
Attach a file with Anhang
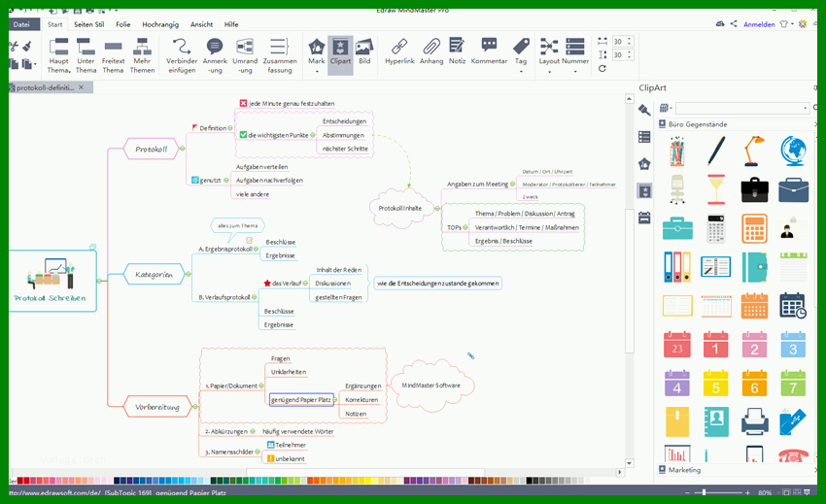(x=431, y=51)
